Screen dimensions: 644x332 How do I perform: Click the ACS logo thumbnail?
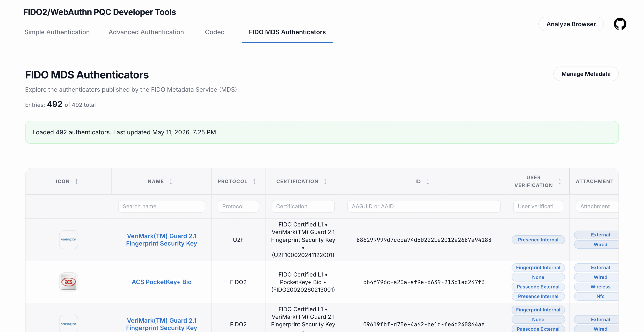click(69, 282)
